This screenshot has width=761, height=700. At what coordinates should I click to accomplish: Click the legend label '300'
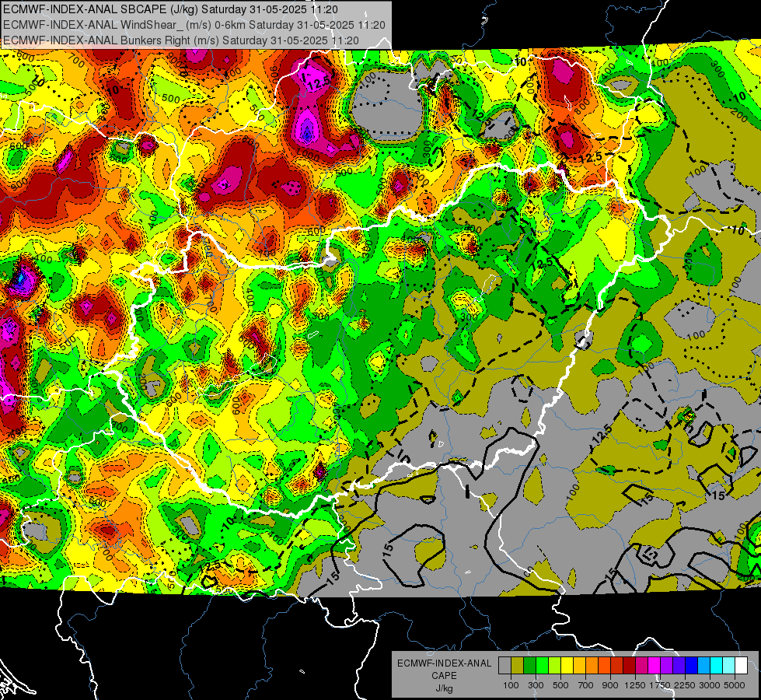pyautogui.click(x=536, y=685)
